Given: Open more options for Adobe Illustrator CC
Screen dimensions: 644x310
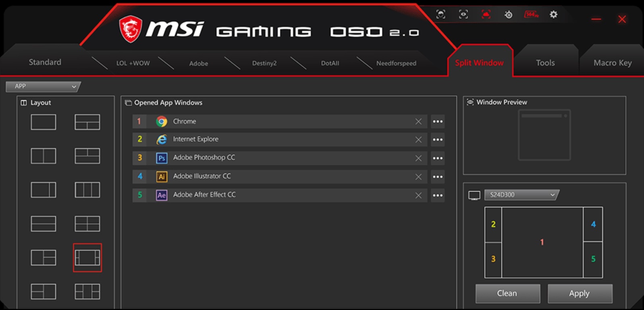Looking at the screenshot, I should [x=438, y=177].
